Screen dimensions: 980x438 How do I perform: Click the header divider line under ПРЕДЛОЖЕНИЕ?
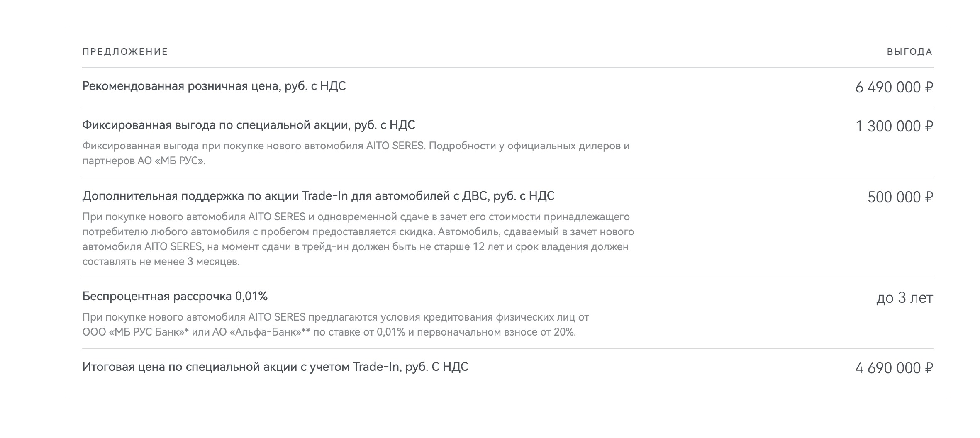tap(508, 67)
